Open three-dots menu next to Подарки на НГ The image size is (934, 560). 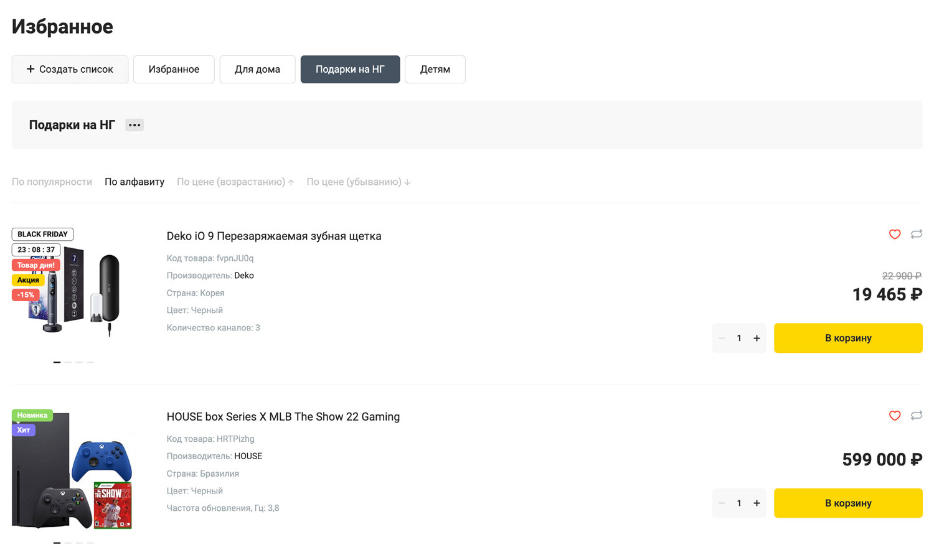pos(134,125)
